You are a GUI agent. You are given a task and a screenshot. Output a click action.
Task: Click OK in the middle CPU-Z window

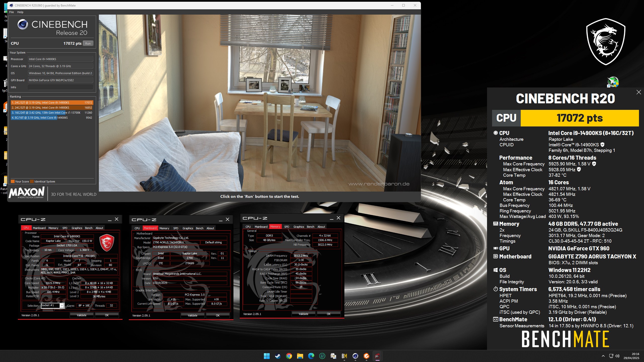[x=218, y=315]
